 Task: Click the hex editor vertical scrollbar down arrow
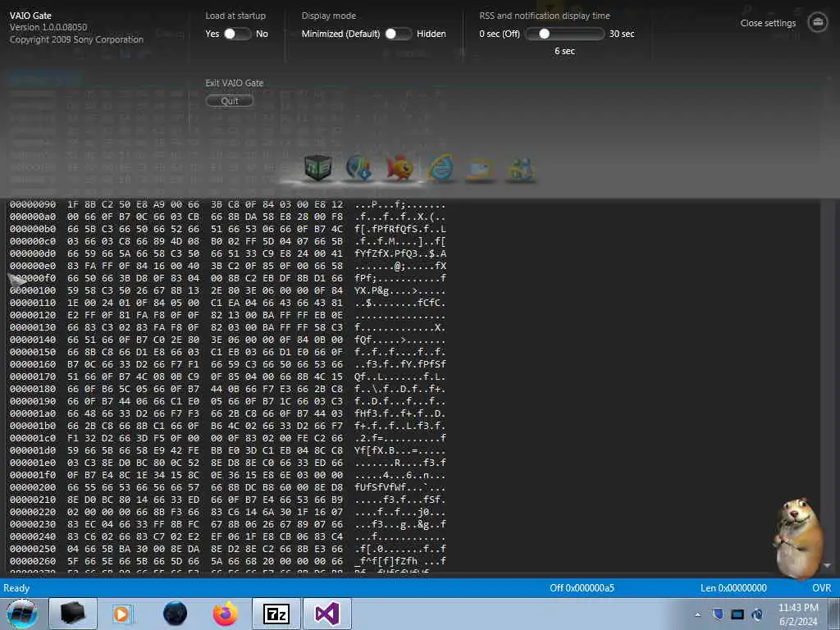(828, 566)
